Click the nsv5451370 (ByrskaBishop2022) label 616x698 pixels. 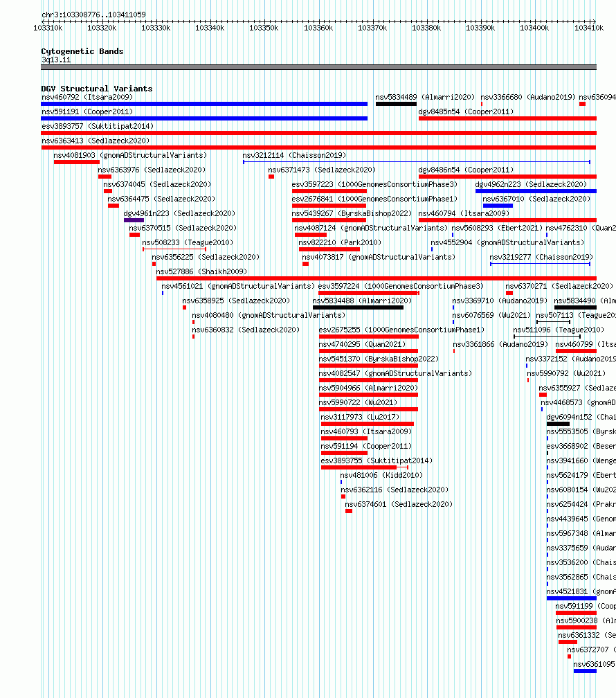pos(379,359)
